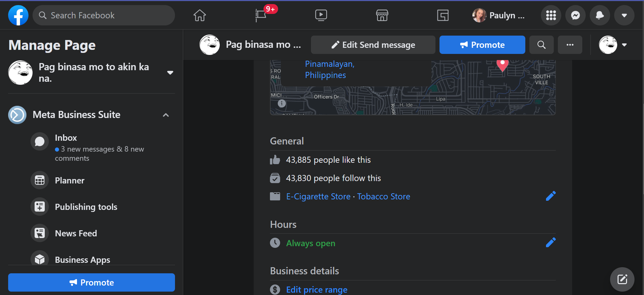Image resolution: width=644 pixels, height=295 pixels.
Task: Open the page more options ellipsis
Action: coord(570,45)
